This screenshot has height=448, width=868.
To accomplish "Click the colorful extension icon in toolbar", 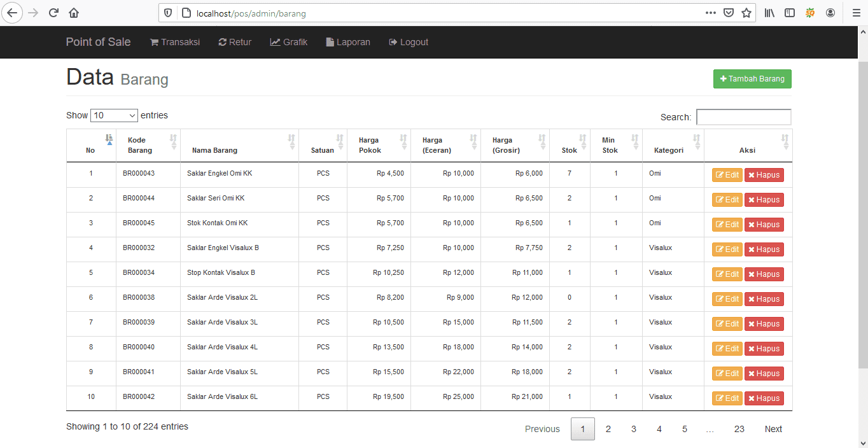I will tap(810, 13).
